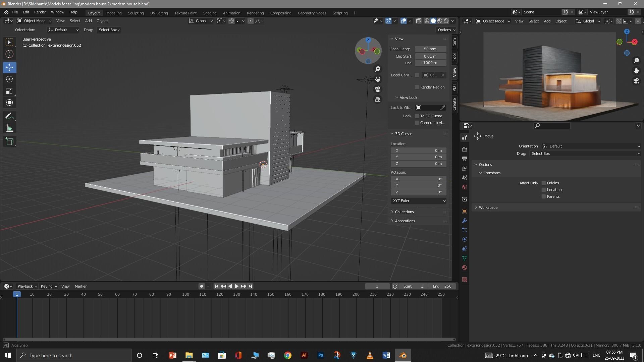Image resolution: width=644 pixels, height=362 pixels.
Task: Click the current frame field showing 1
Action: point(377,286)
